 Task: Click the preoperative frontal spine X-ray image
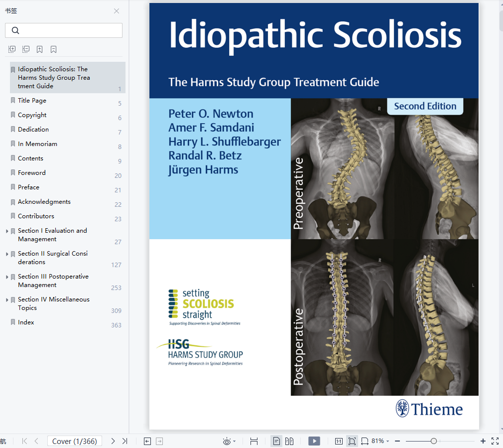point(343,168)
